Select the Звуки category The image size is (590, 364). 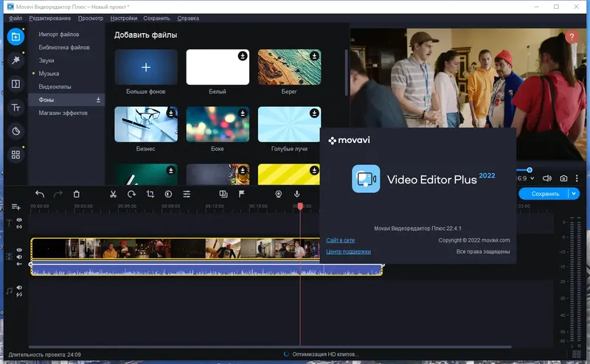(46, 60)
